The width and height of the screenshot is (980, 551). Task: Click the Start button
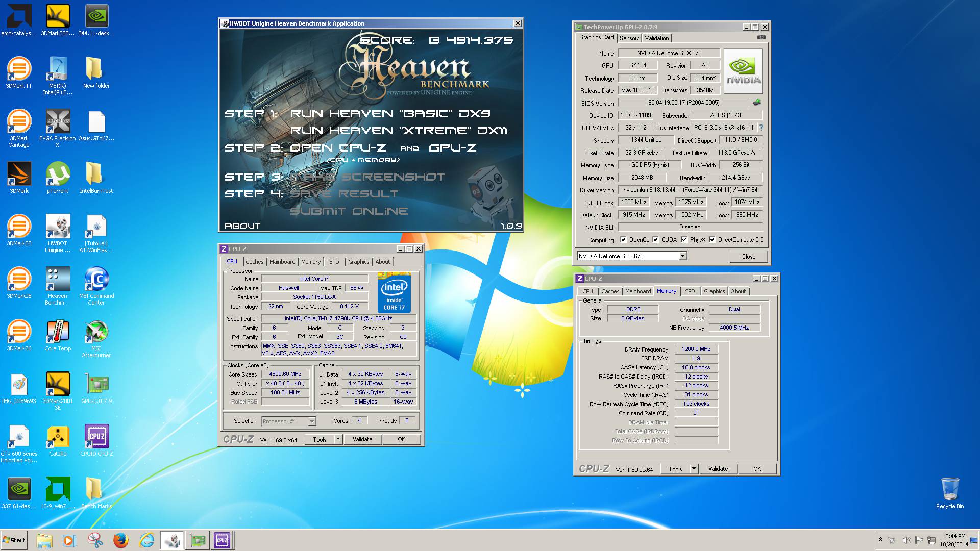[x=14, y=540]
